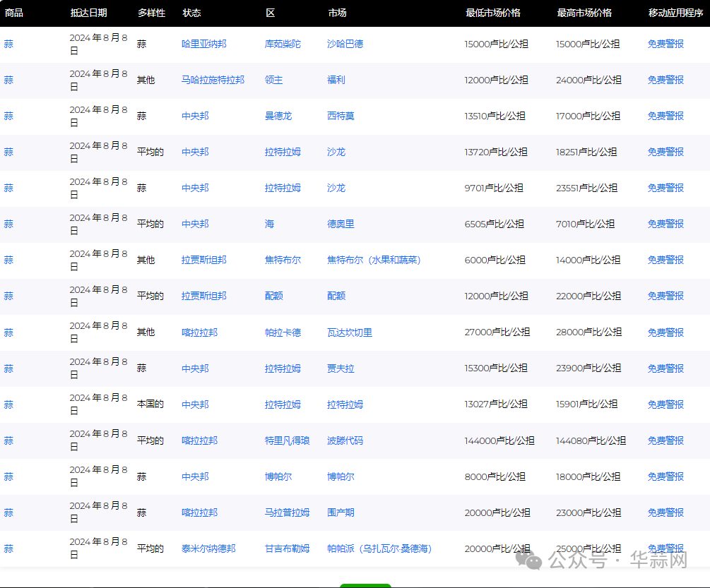Click the 状态 column header
This screenshot has height=588, width=710.
coord(191,13)
